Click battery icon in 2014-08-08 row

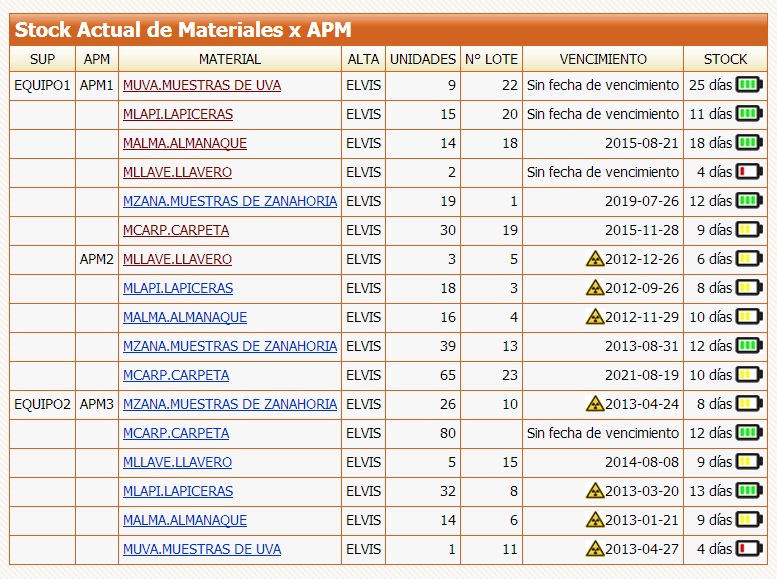(x=749, y=462)
